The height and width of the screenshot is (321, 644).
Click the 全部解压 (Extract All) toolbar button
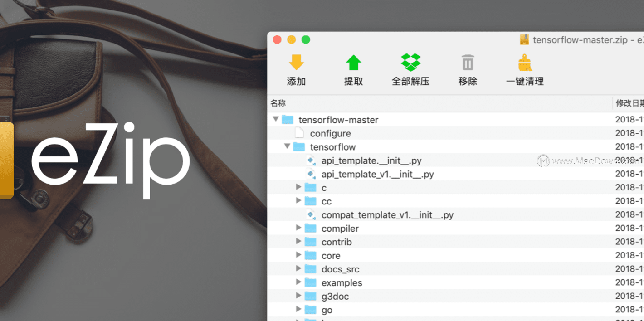[410, 69]
